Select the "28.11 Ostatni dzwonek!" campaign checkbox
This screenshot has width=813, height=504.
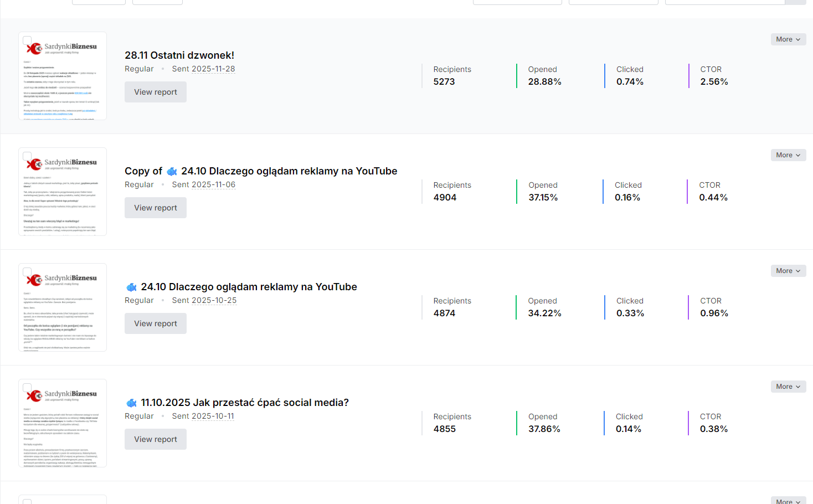click(x=27, y=40)
